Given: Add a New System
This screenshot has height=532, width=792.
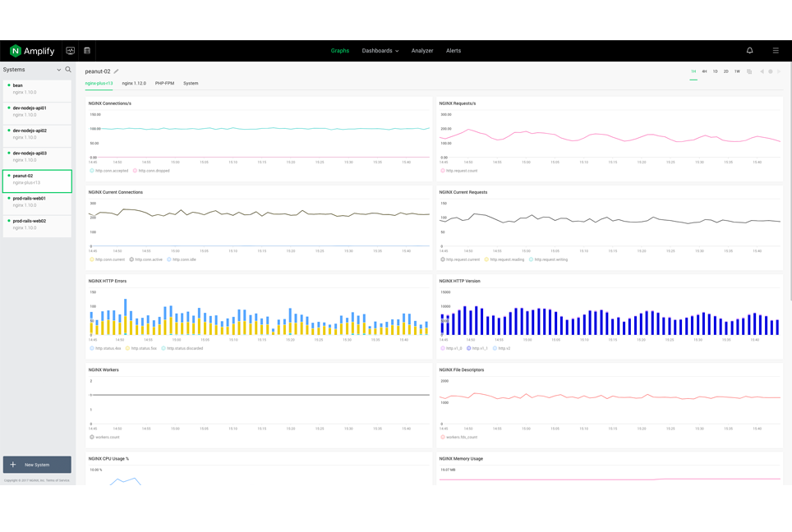Looking at the screenshot, I should coord(37,465).
